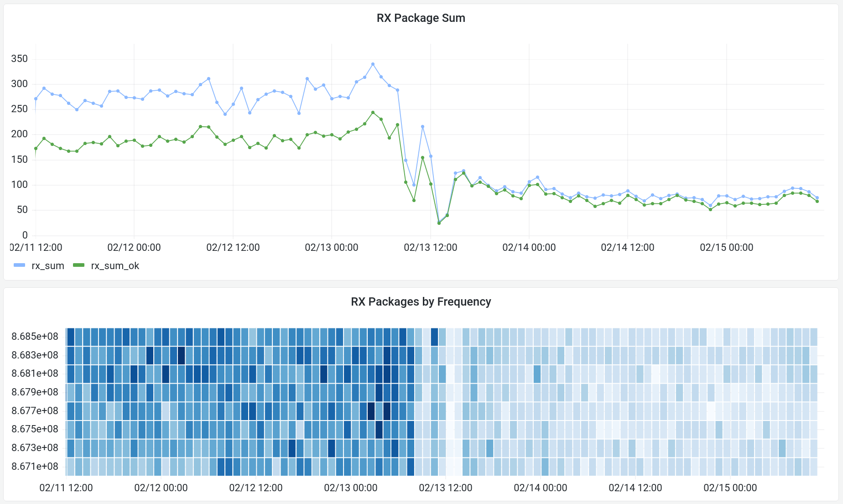
Task: Toggle rx_sum series in legend
Action: tap(47, 265)
